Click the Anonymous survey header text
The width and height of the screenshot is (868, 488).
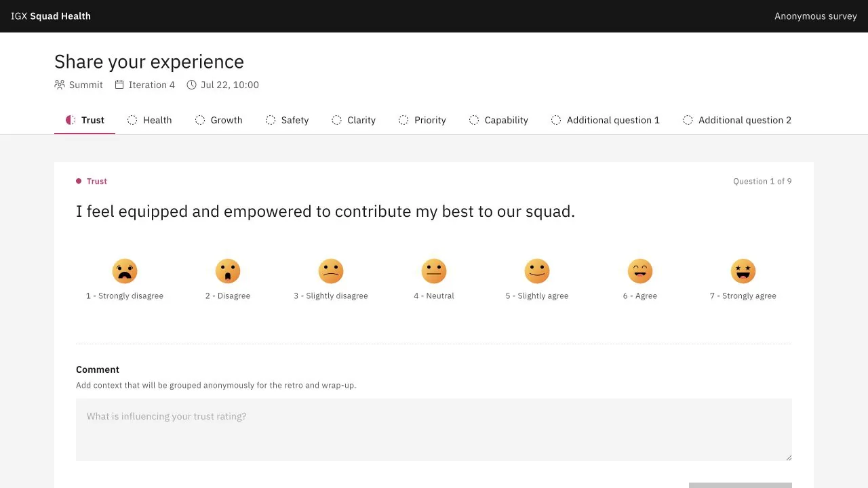816,16
